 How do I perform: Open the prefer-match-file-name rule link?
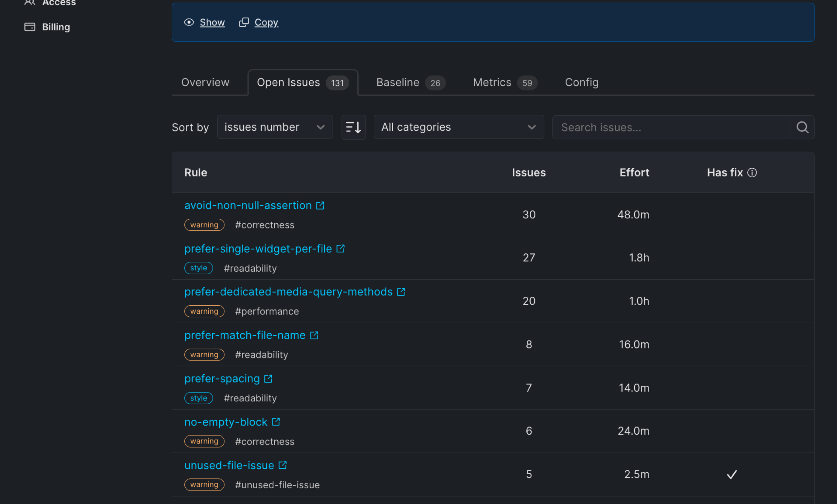click(245, 335)
